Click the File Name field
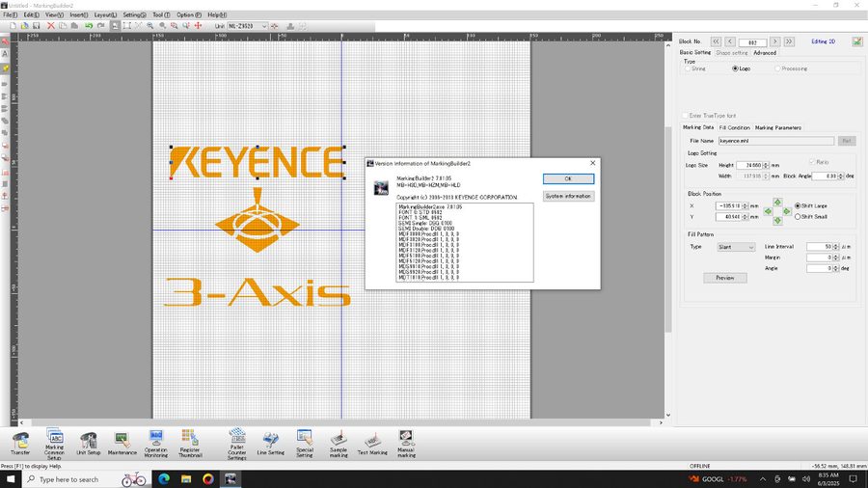 (x=776, y=141)
